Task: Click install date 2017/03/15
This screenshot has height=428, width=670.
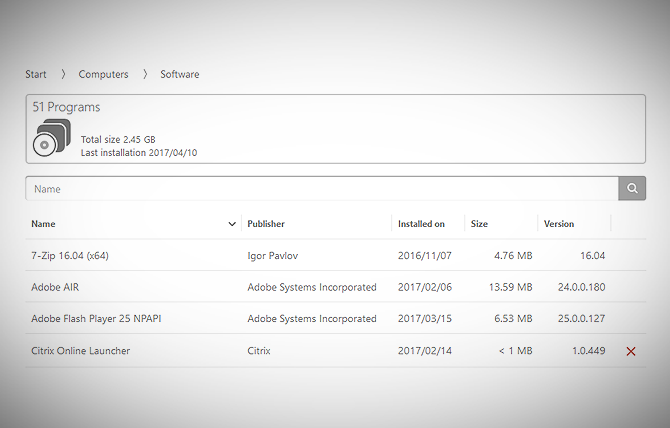Action: [x=425, y=319]
